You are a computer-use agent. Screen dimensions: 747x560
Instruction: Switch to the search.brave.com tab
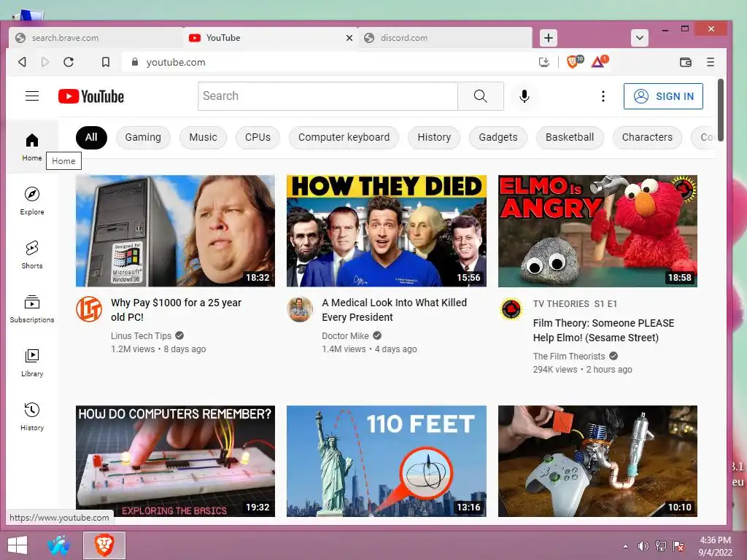(x=96, y=38)
